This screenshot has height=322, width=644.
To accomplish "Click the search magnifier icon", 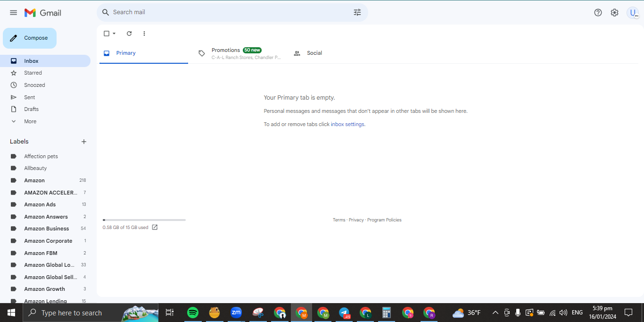I will (106, 12).
